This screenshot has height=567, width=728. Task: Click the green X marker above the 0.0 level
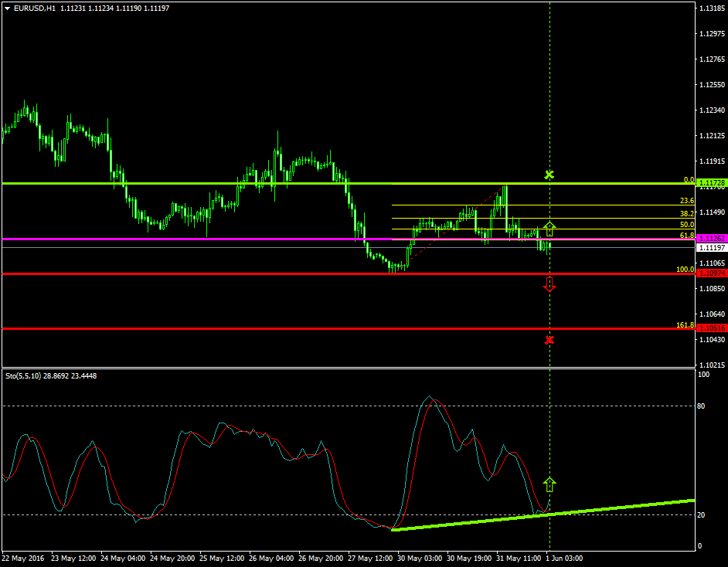pos(549,175)
